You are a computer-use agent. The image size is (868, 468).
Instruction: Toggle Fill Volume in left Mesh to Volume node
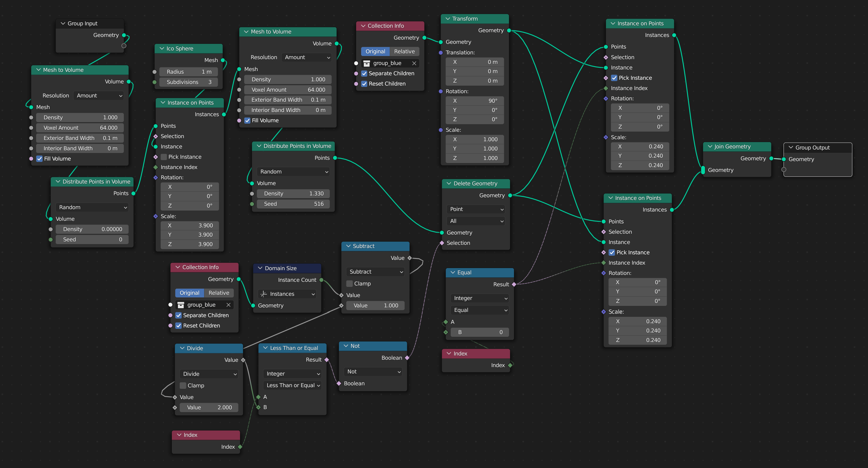40,158
